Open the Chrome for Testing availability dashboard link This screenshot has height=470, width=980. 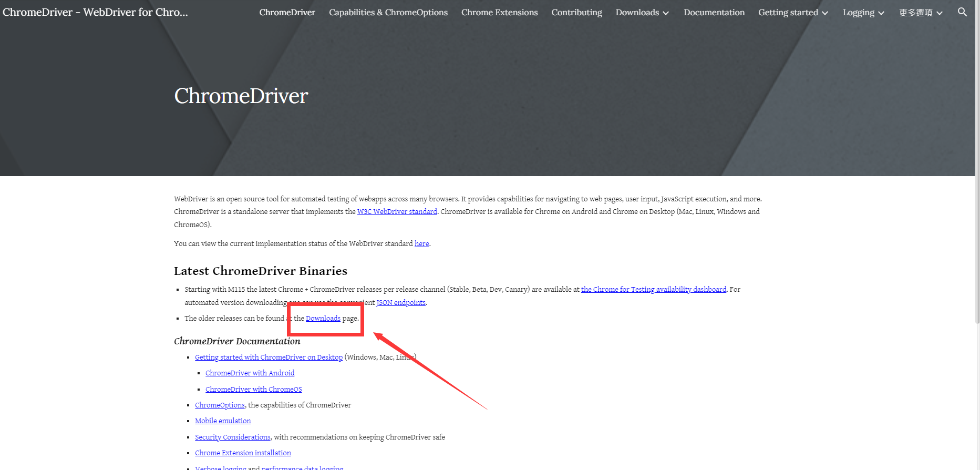point(654,289)
